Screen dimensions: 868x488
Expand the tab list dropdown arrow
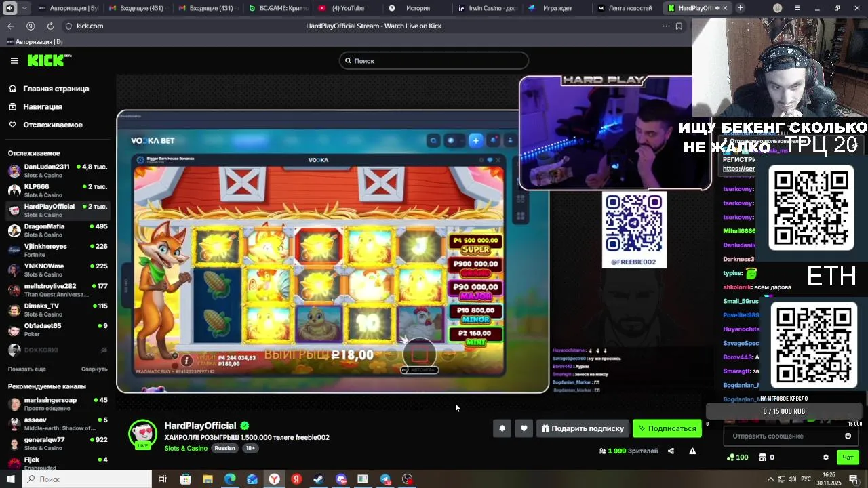pos(24,8)
